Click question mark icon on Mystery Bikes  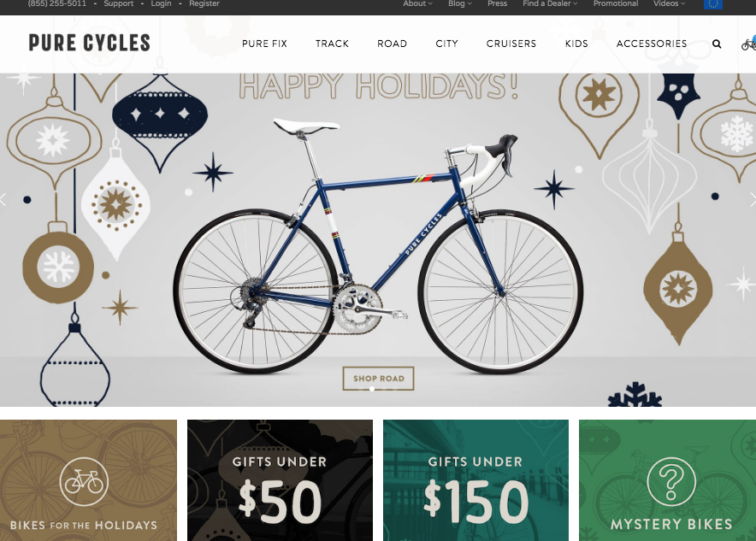tap(671, 481)
